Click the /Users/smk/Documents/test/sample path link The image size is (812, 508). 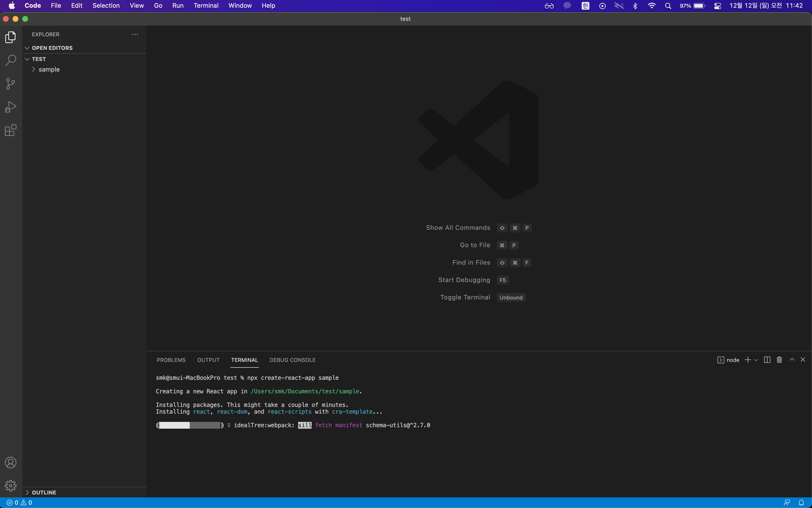pos(305,391)
